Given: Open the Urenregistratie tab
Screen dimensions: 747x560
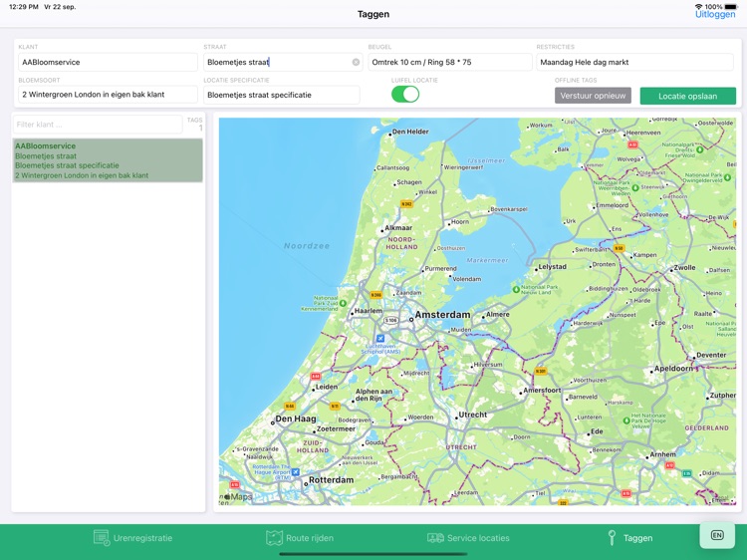Looking at the screenshot, I should click(x=132, y=538).
